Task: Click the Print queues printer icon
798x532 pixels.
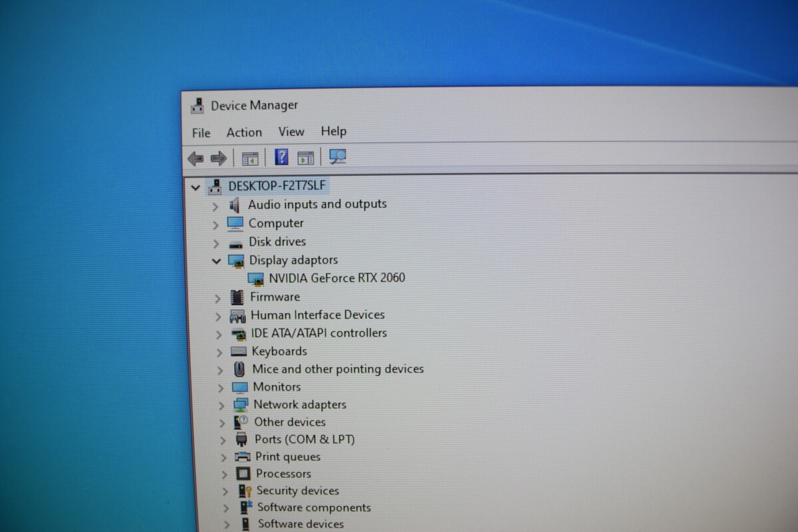Action: click(243, 457)
